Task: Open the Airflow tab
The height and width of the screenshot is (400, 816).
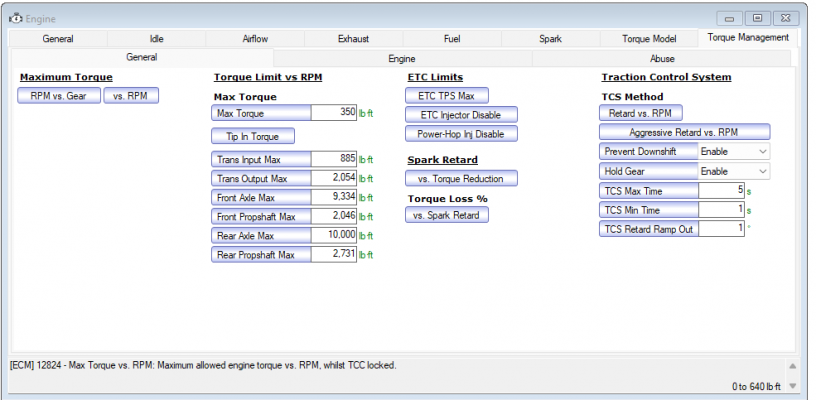Action: pyautogui.click(x=255, y=39)
